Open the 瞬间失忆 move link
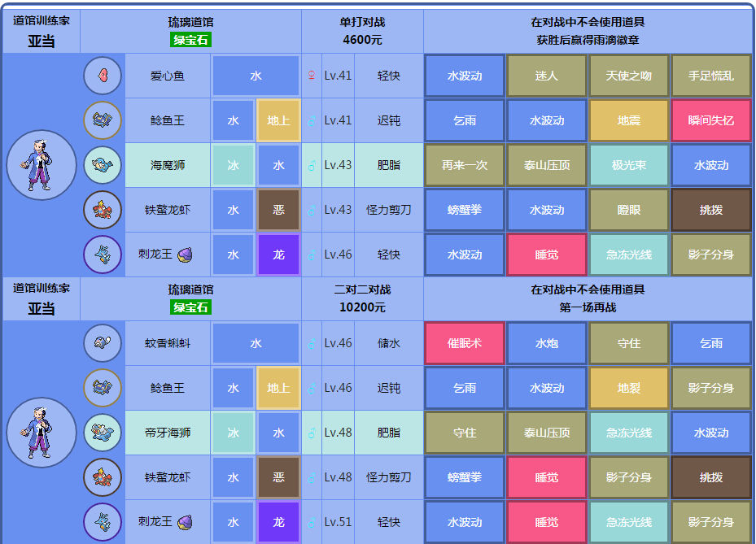Screen dimensions: 756x544 tap(711, 120)
